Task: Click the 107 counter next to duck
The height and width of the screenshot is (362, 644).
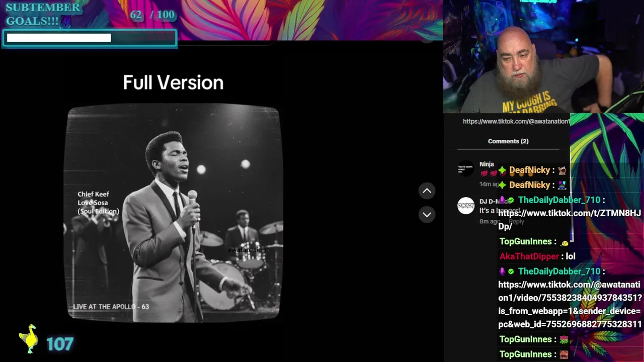Action: tap(60, 344)
